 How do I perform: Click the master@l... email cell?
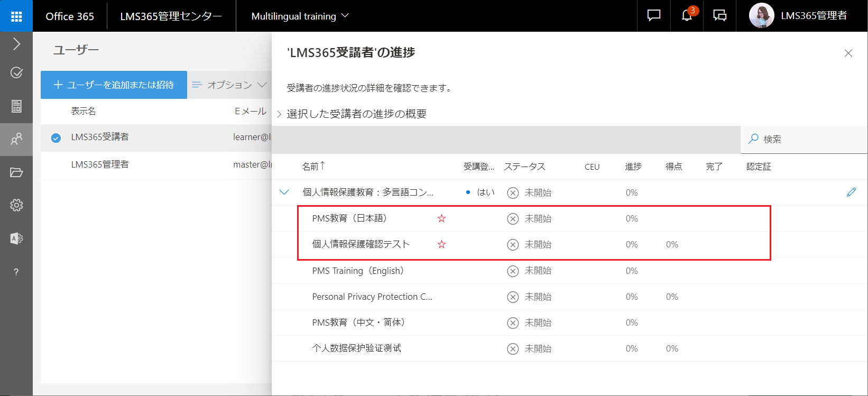252,164
